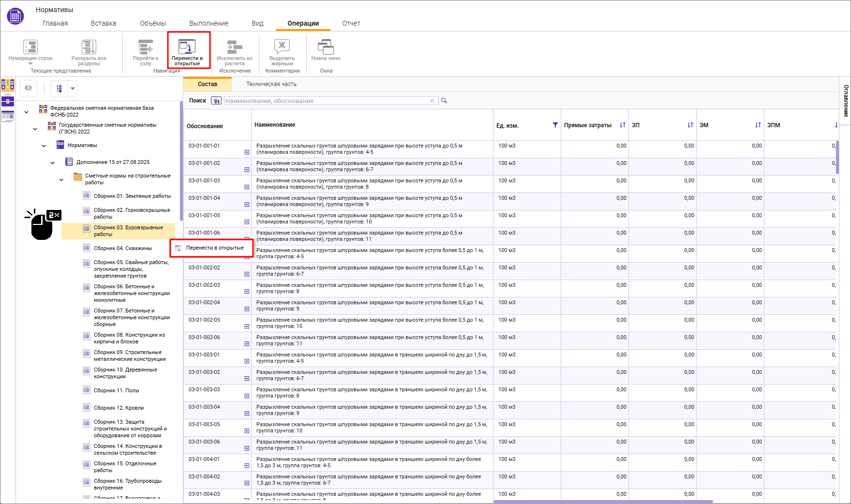This screenshot has height=504, width=851.
Task: Click the 'Исключить из расчета' ribbon icon
Action: pos(234,47)
